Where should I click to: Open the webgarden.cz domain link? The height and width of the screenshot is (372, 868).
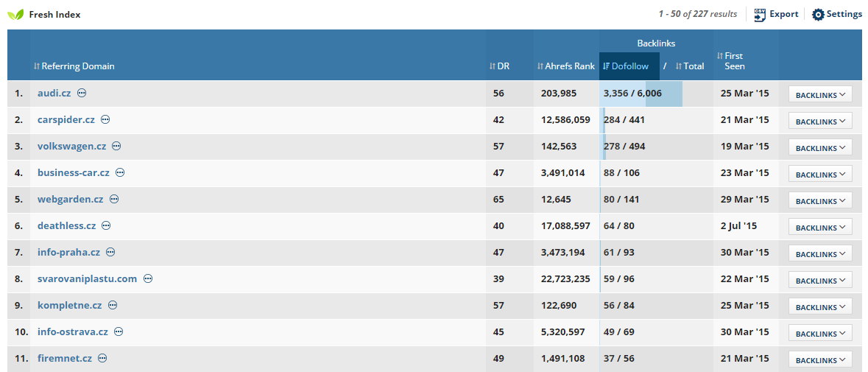70,200
